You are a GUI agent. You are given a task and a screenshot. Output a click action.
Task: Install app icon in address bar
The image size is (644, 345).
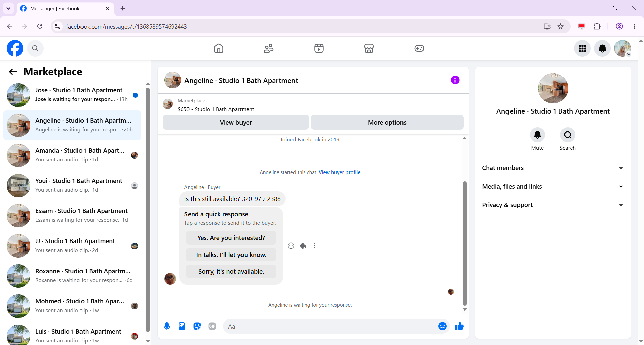(x=547, y=26)
